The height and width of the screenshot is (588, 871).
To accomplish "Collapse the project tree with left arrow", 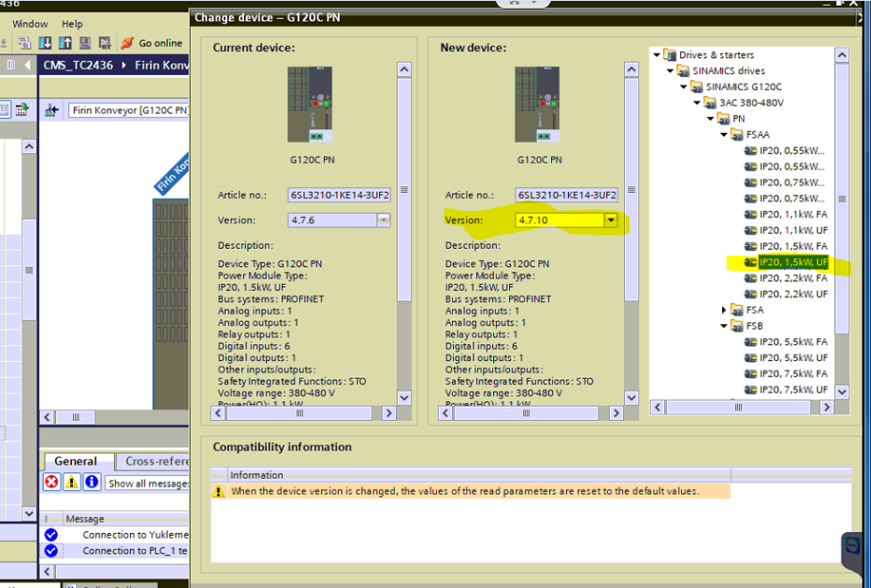I will (27, 65).
